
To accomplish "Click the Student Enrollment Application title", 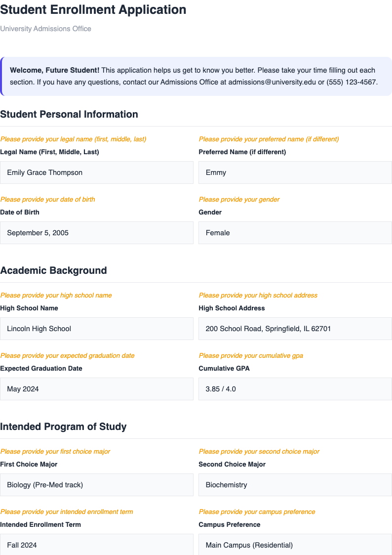I will [x=94, y=10].
